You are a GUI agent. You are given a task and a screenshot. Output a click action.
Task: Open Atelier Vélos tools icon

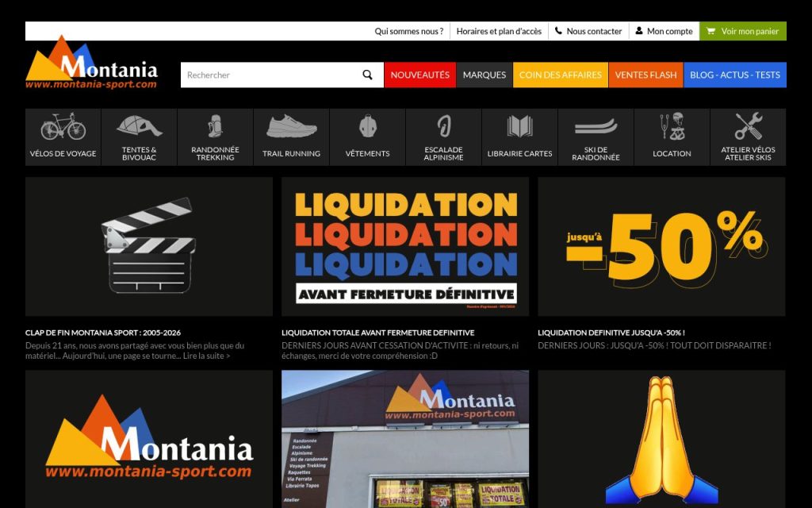click(749, 126)
